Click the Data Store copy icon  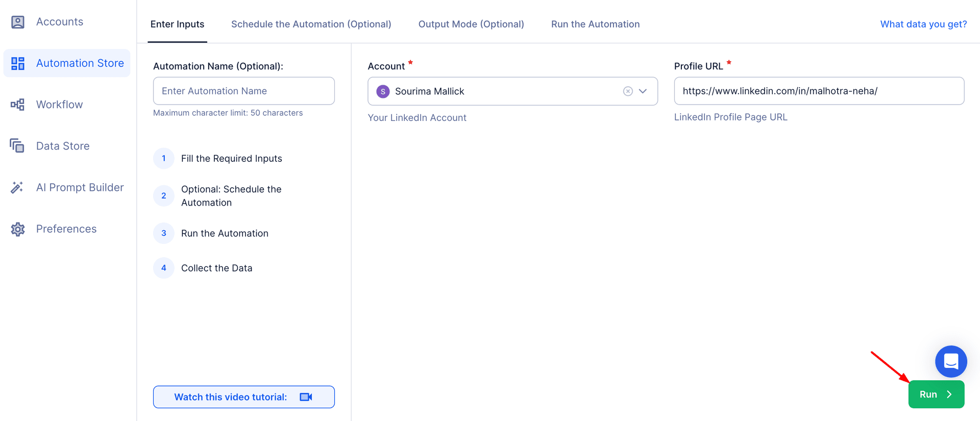point(17,146)
